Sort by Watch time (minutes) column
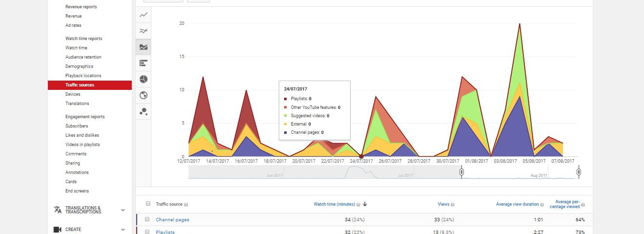The width and height of the screenshot is (644, 234). point(334,205)
